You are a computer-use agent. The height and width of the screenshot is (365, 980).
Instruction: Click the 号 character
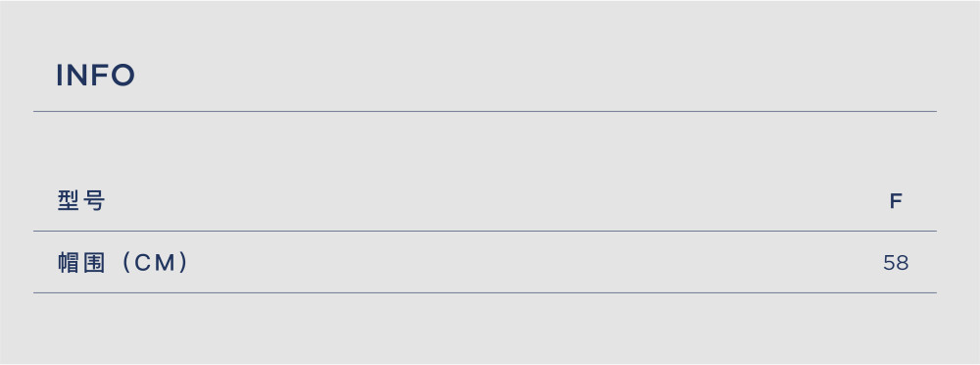tap(94, 201)
